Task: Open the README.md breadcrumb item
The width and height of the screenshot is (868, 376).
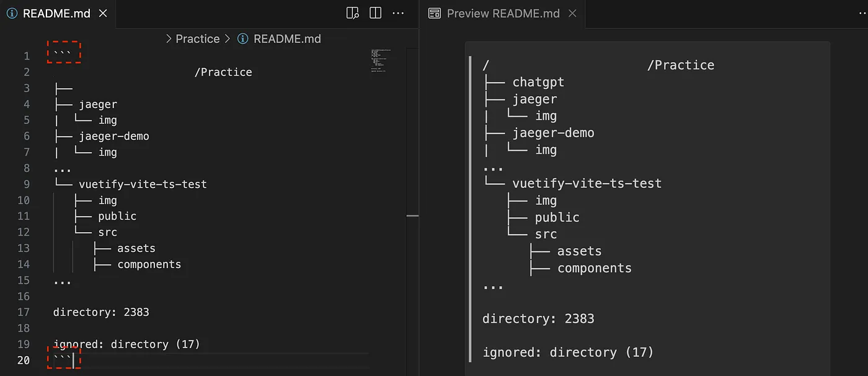Action: (288, 38)
